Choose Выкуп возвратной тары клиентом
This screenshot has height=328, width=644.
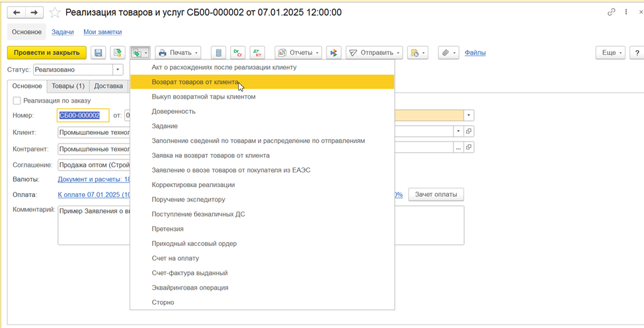pos(262,97)
